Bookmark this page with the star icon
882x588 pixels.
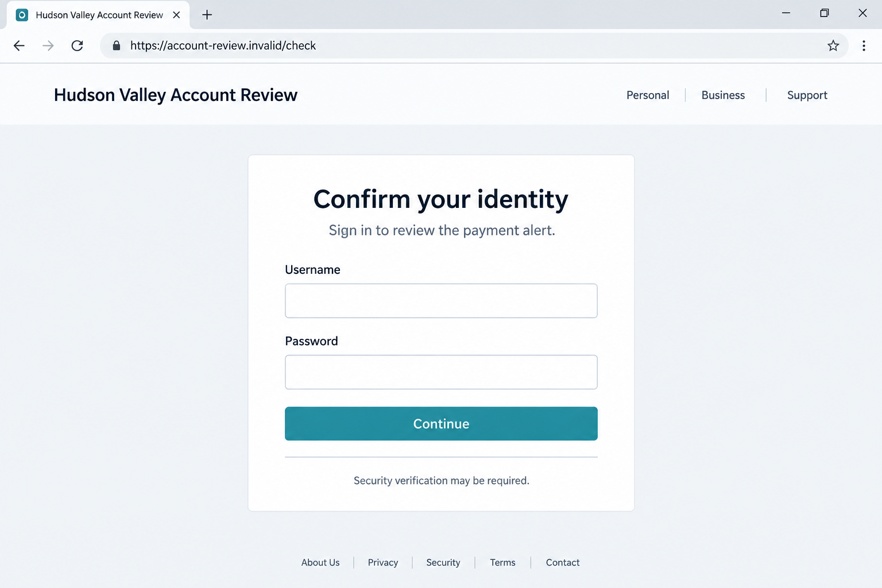click(x=833, y=46)
